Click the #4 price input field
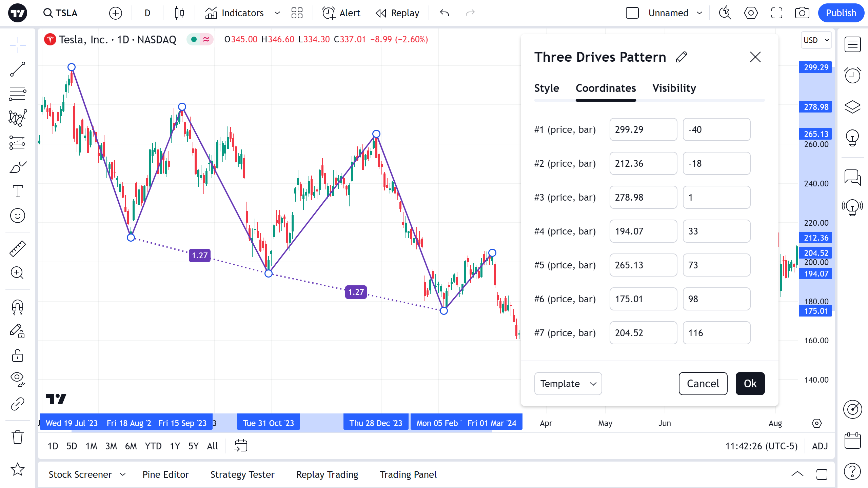This screenshot has width=868, height=488. tap(643, 231)
